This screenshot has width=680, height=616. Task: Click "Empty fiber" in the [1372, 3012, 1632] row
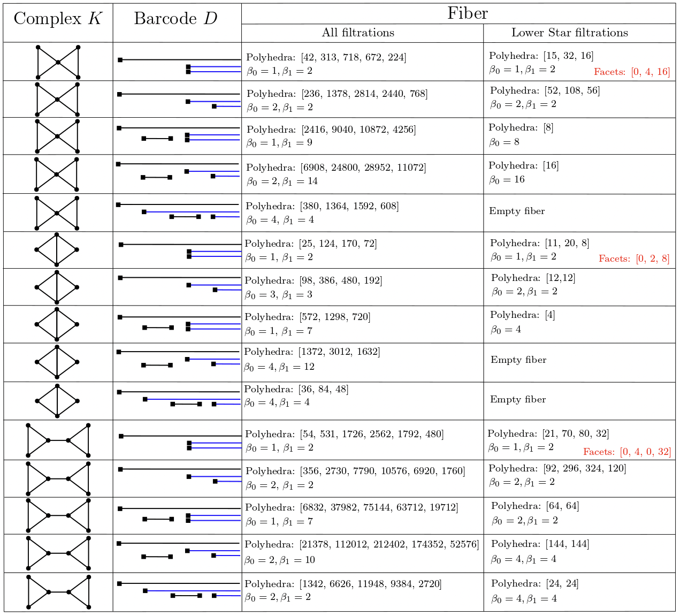click(518, 360)
